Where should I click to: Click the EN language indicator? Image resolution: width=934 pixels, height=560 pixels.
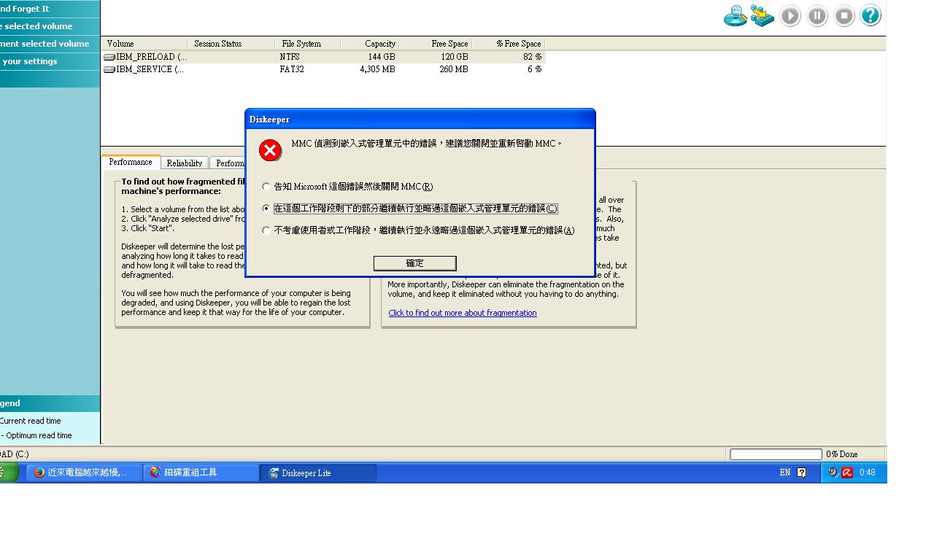point(785,472)
